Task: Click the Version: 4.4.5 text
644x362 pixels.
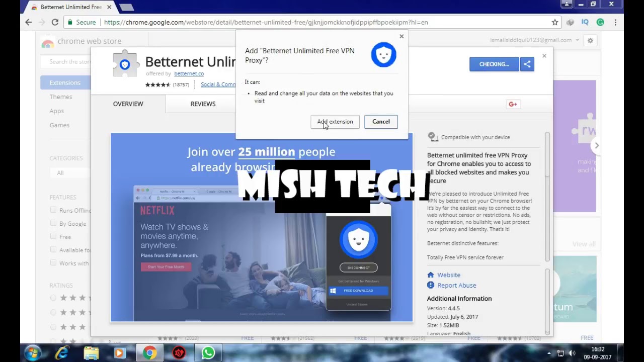Action: [x=443, y=308]
